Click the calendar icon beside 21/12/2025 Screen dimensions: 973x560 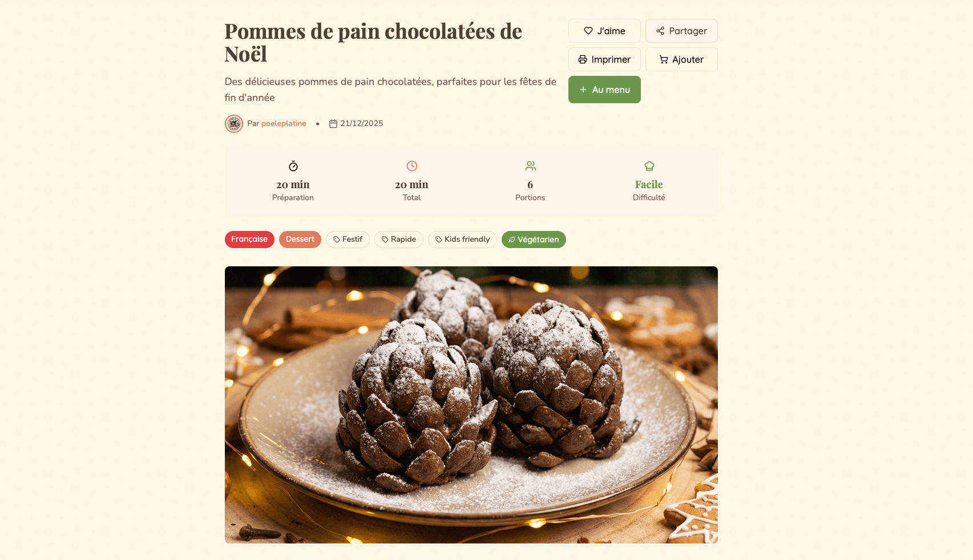[333, 124]
